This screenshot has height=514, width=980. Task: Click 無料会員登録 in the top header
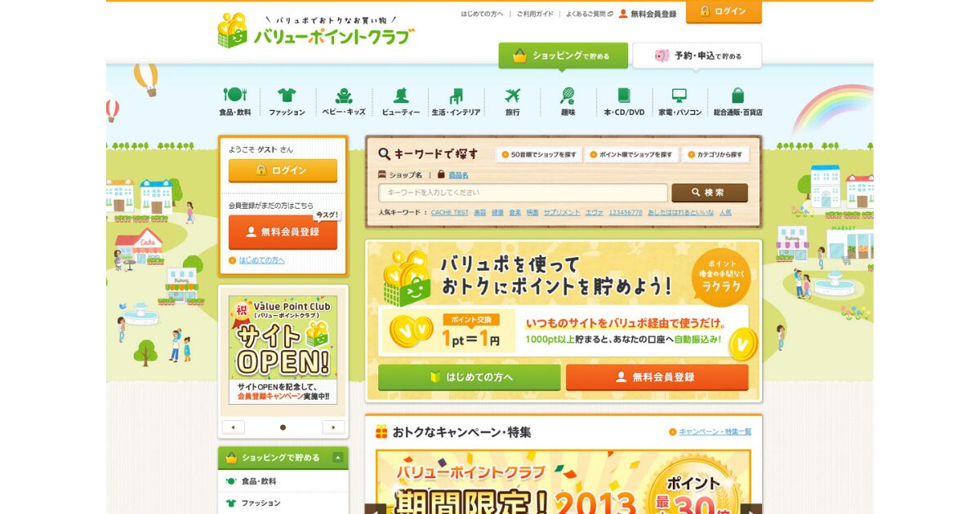[x=648, y=14]
